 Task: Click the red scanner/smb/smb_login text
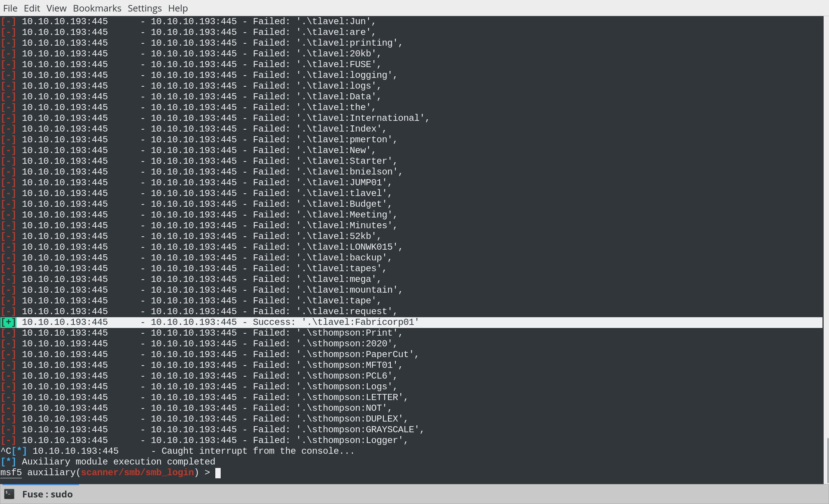click(x=137, y=472)
